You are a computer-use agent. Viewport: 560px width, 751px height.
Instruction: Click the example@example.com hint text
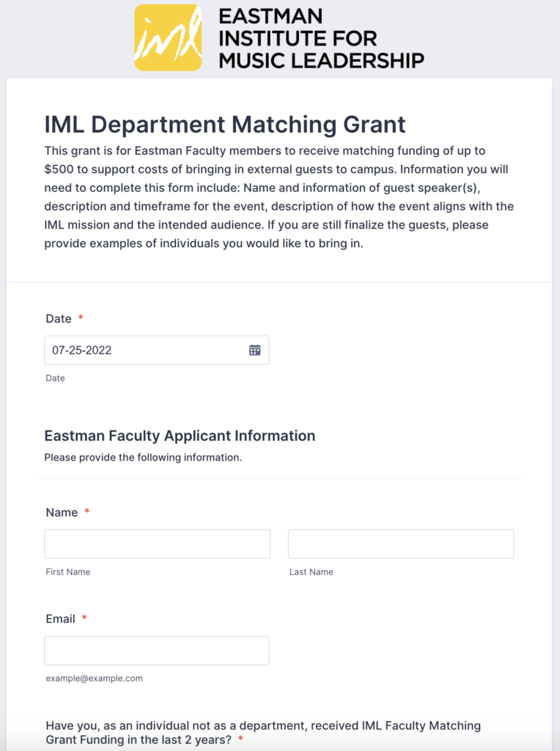click(x=94, y=678)
